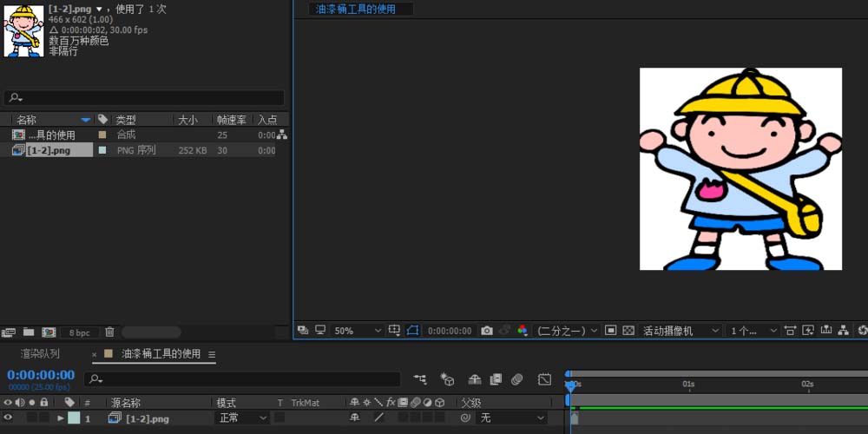Click the blue 0:00:00:00 timeline timecode
Screen dimensions: 868x434
(41, 375)
